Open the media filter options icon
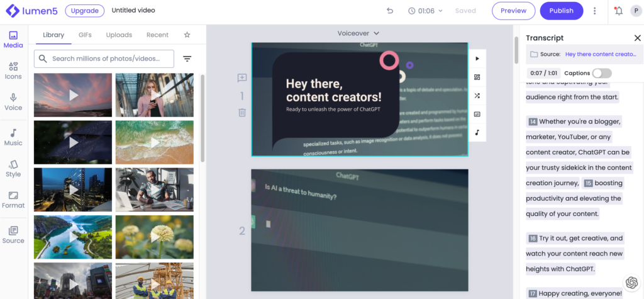644x299 pixels. 187,59
